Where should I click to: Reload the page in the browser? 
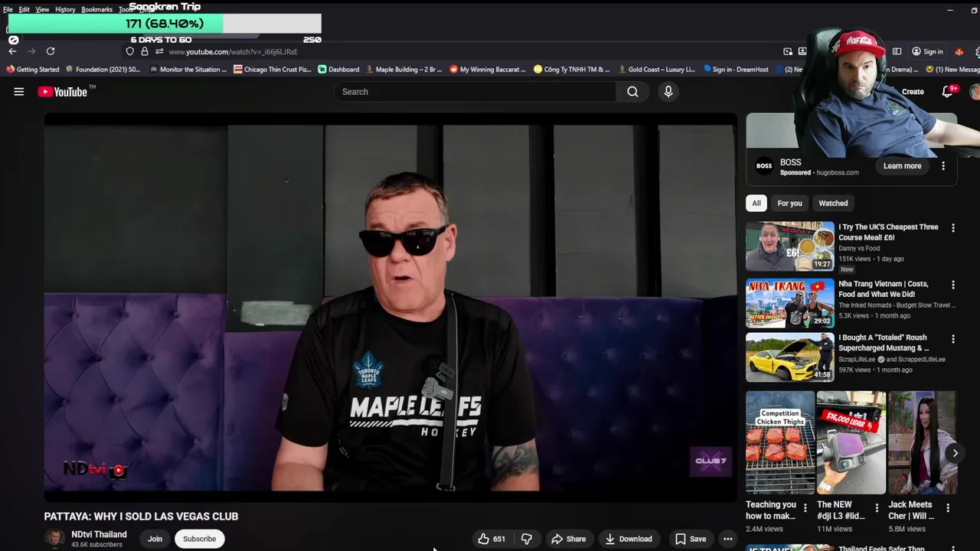[x=51, y=51]
